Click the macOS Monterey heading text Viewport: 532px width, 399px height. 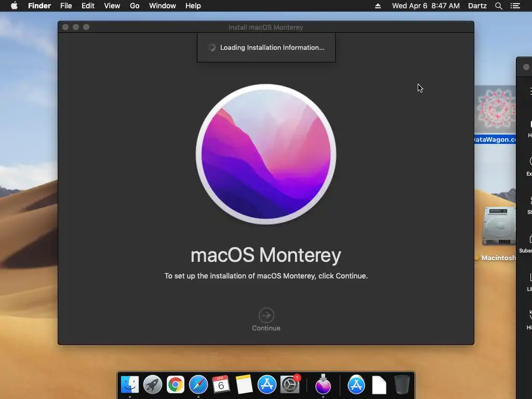pyautogui.click(x=266, y=255)
